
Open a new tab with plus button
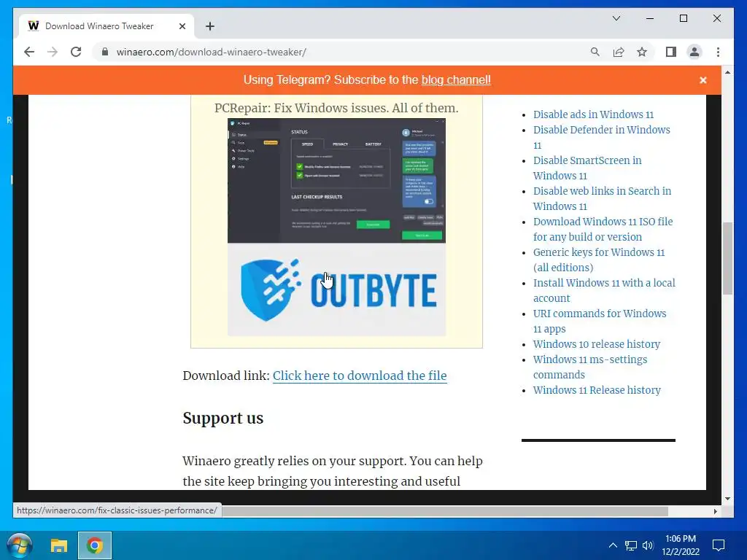[x=210, y=26]
